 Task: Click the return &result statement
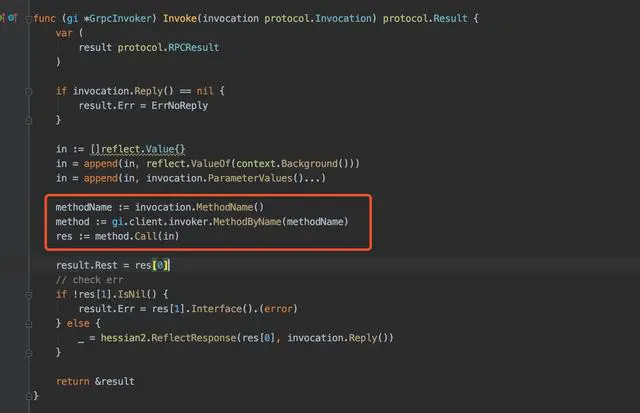(95, 382)
